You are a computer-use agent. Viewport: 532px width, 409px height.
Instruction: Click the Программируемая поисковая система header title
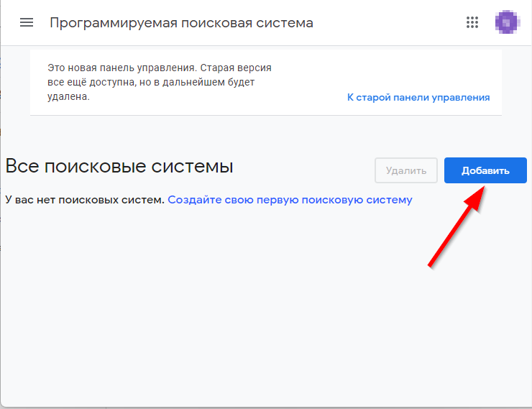click(181, 22)
